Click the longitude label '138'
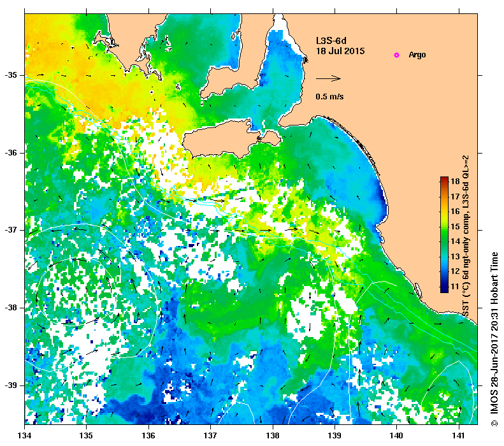504x446 pixels. coord(273,436)
